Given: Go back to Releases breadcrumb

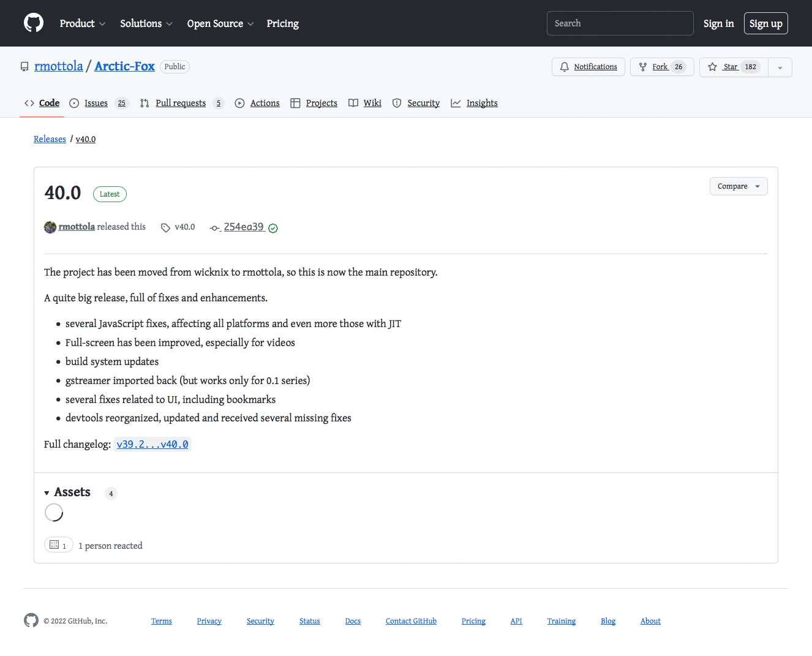Looking at the screenshot, I should point(50,139).
